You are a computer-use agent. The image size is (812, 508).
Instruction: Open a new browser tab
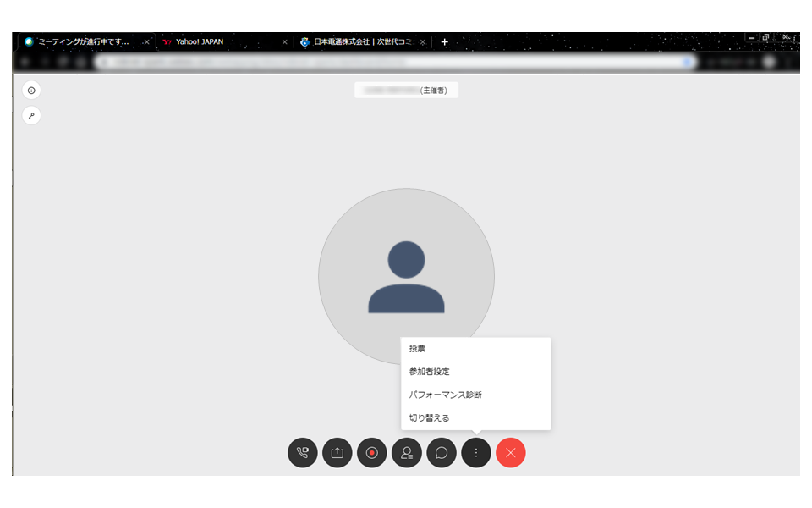click(x=444, y=42)
